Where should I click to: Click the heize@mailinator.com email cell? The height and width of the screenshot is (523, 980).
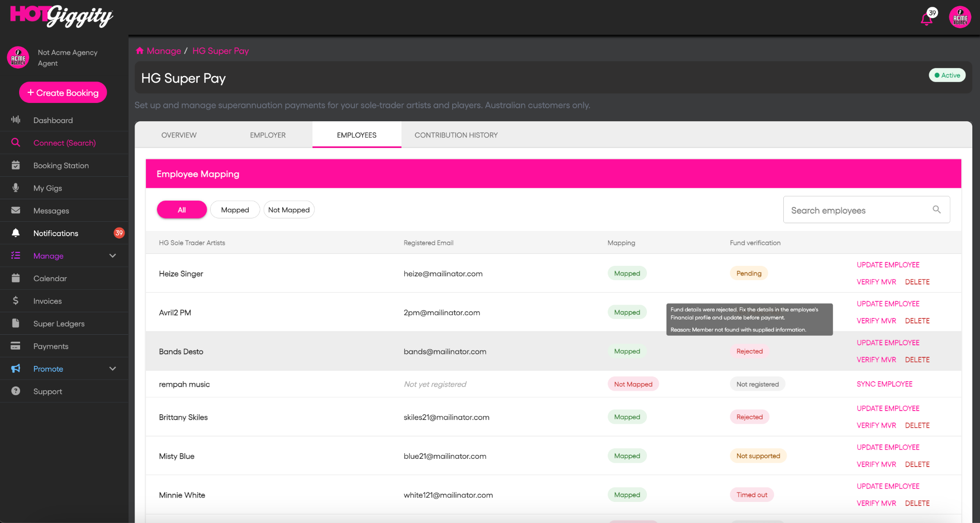click(x=443, y=273)
